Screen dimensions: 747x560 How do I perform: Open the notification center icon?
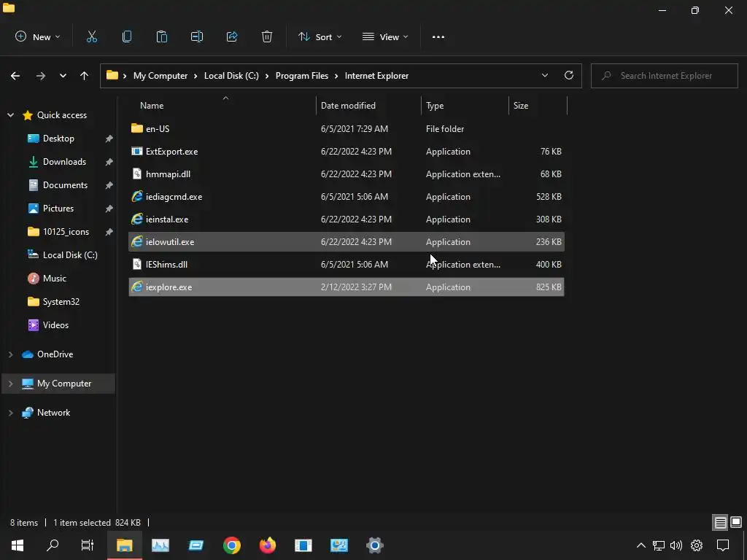(723, 545)
